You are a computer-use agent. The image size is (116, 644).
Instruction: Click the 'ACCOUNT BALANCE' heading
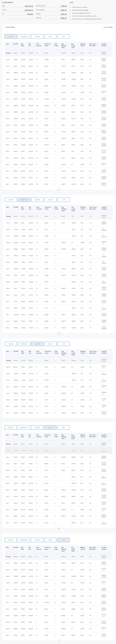pos(8,3)
